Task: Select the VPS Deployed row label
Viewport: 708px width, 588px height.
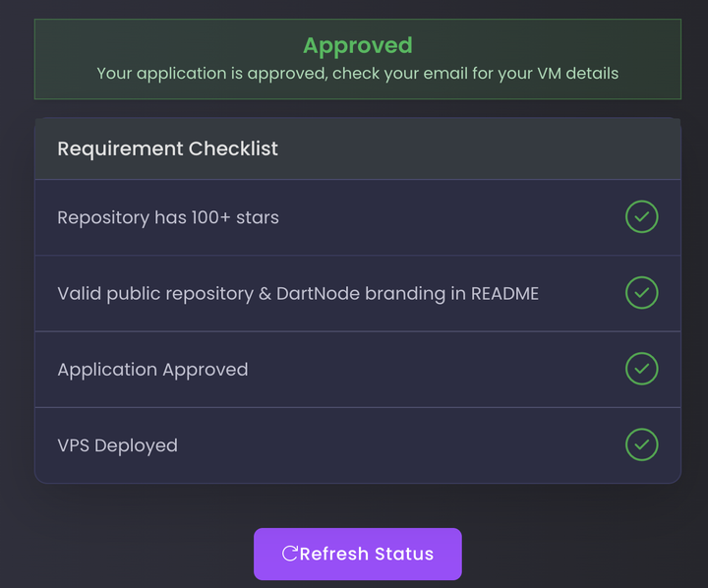Action: 117,445
